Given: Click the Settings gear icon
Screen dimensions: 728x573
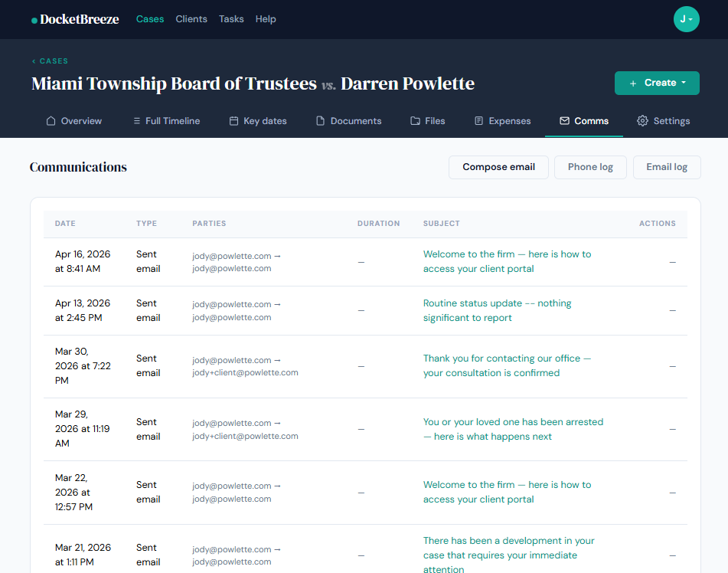Looking at the screenshot, I should pyautogui.click(x=642, y=121).
